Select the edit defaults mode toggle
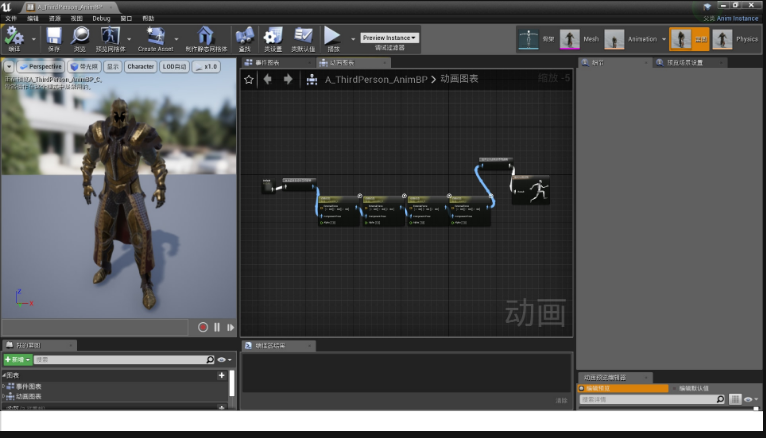The width and height of the screenshot is (766, 438). [693, 388]
